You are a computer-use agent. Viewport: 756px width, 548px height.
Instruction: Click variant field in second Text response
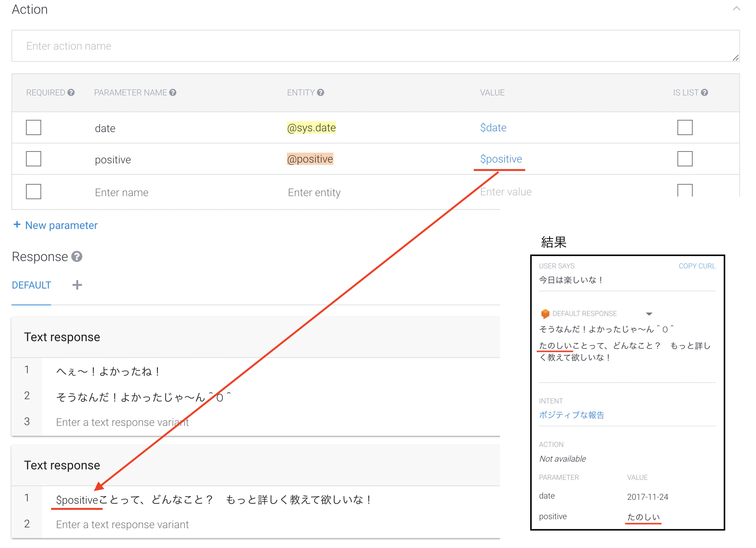122,524
